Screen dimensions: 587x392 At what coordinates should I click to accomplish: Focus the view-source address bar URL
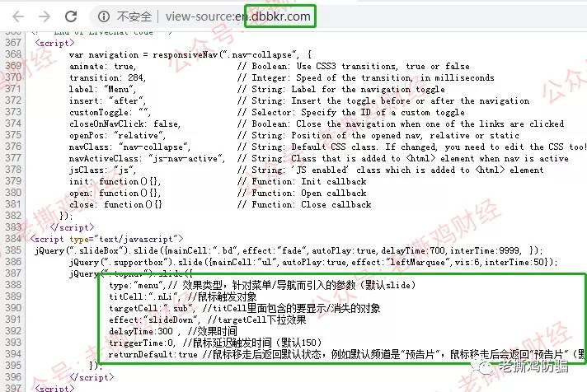(x=238, y=16)
